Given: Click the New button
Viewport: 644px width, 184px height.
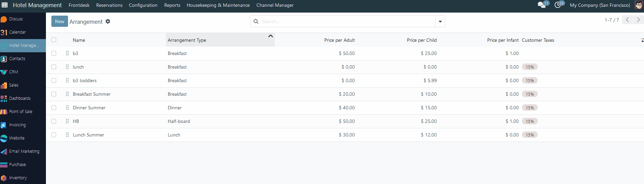Looking at the screenshot, I should [x=60, y=21].
